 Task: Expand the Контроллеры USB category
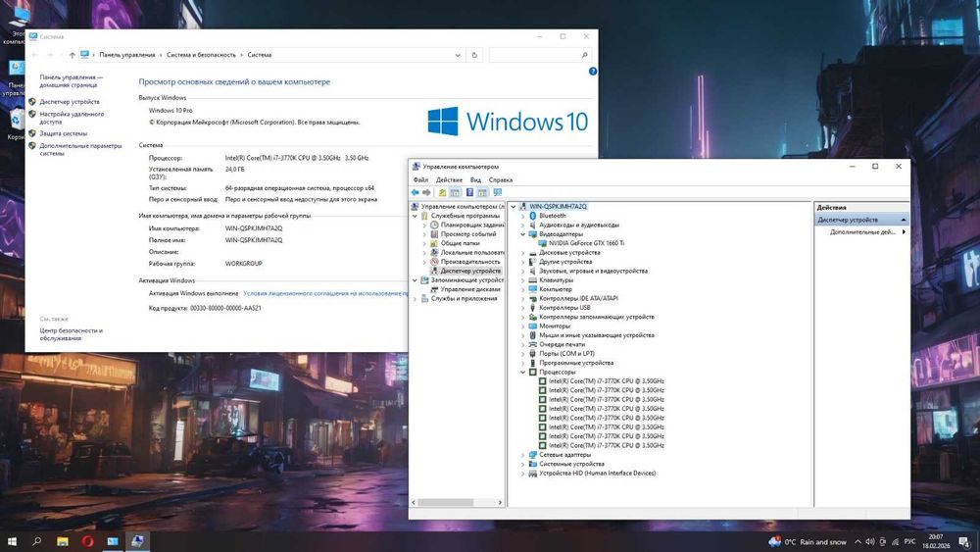[523, 308]
